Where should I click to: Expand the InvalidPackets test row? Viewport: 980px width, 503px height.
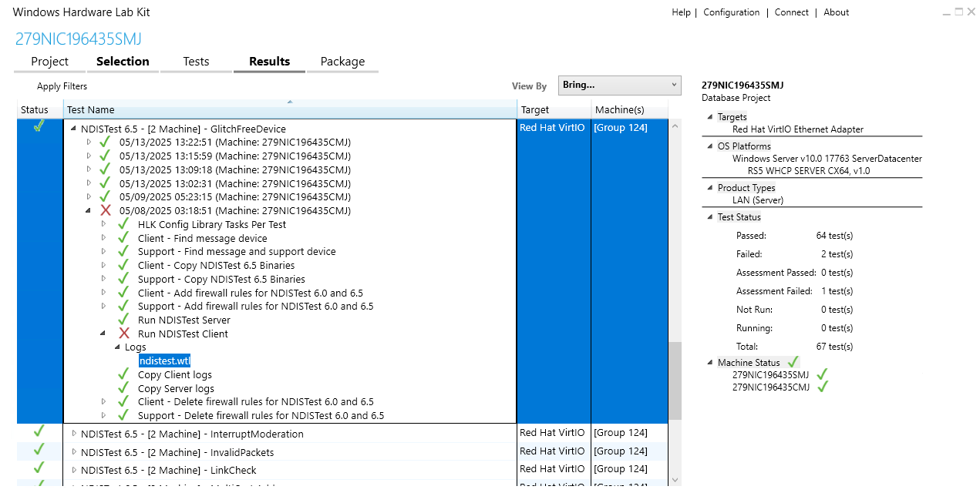74,452
